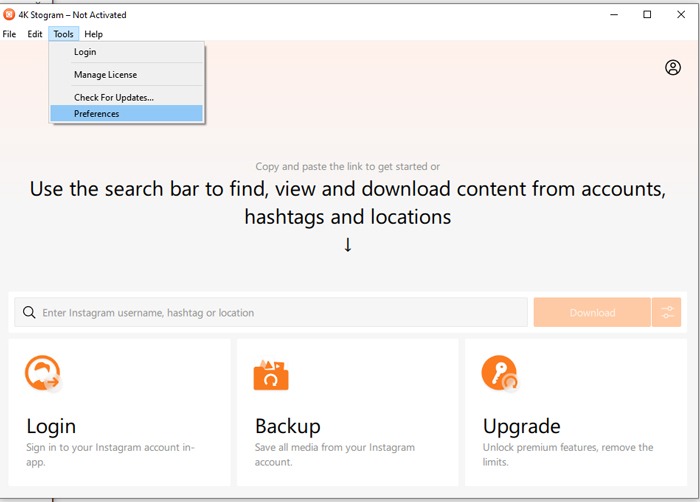The width and height of the screenshot is (700, 502).
Task: Click the Upgrade key icon
Action: coord(499,374)
